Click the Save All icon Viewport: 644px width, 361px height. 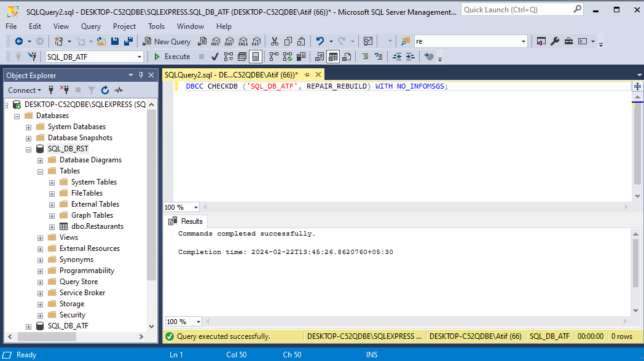coord(128,41)
